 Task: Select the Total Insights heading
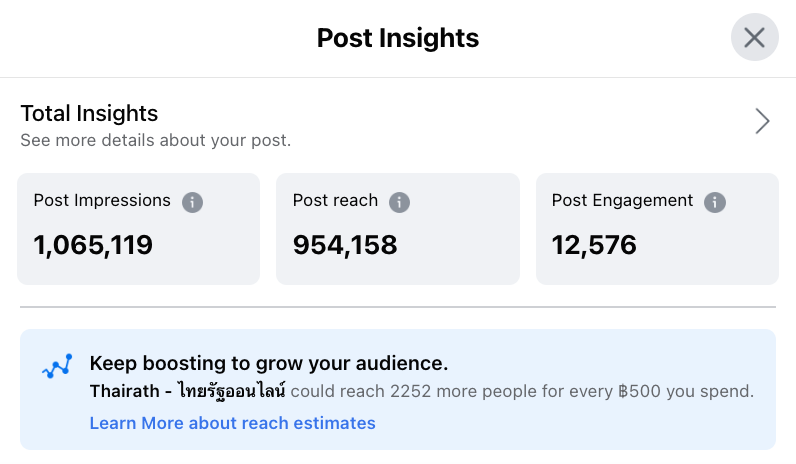coord(89,113)
